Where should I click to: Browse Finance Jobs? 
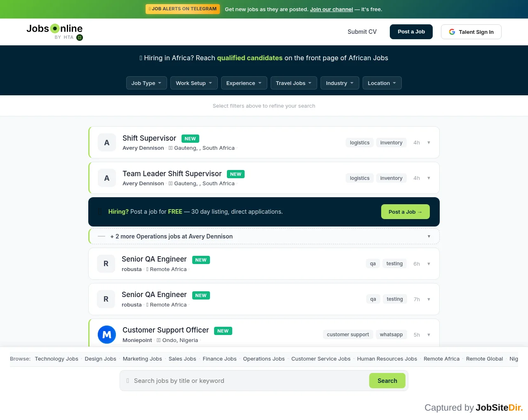click(220, 359)
